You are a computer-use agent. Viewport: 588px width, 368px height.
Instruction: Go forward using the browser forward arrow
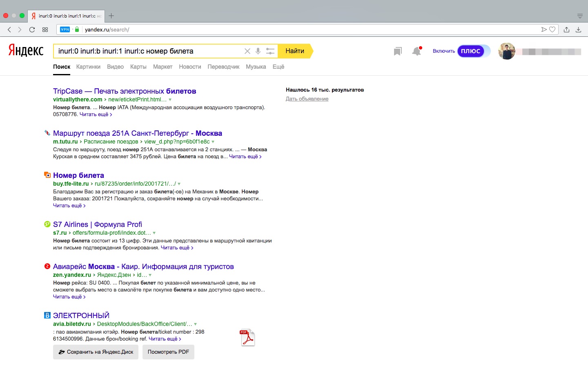click(x=20, y=29)
